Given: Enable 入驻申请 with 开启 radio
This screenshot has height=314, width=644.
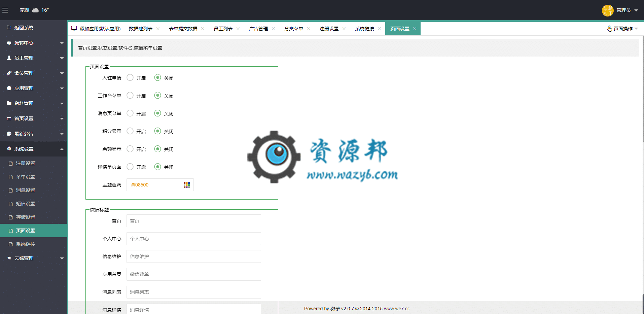Looking at the screenshot, I should pyautogui.click(x=130, y=78).
